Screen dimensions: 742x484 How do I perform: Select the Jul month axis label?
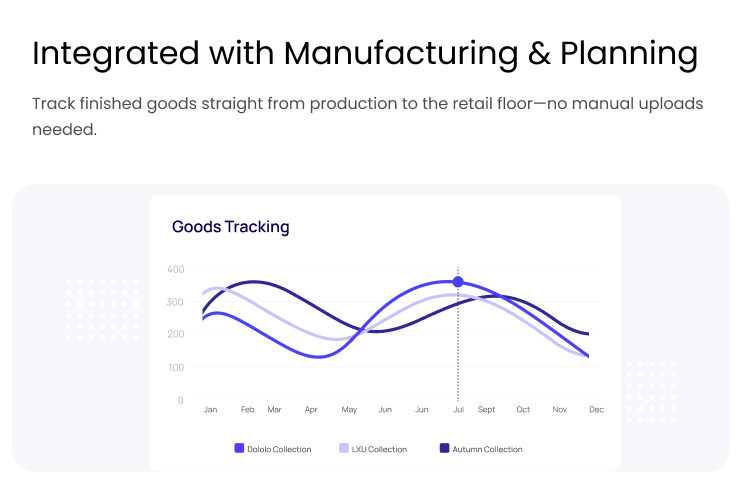click(458, 410)
